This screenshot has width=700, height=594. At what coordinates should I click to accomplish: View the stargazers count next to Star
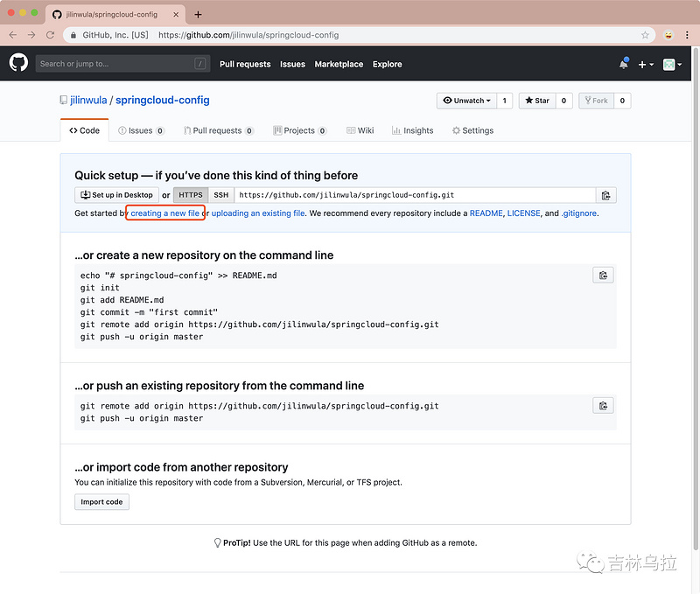click(563, 101)
